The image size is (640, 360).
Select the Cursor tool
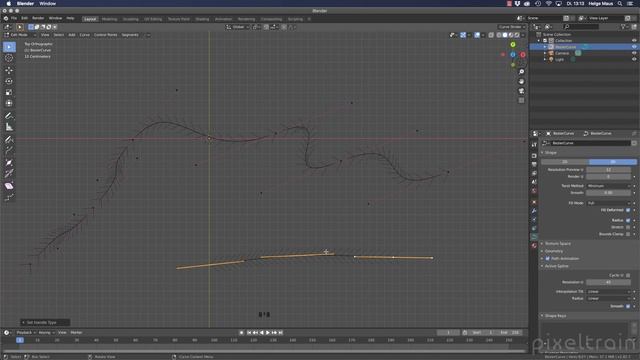[x=9, y=58]
